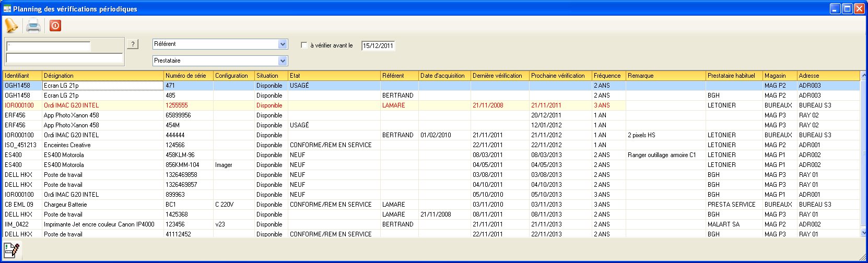Select the row with serial number 485

(x=431, y=95)
